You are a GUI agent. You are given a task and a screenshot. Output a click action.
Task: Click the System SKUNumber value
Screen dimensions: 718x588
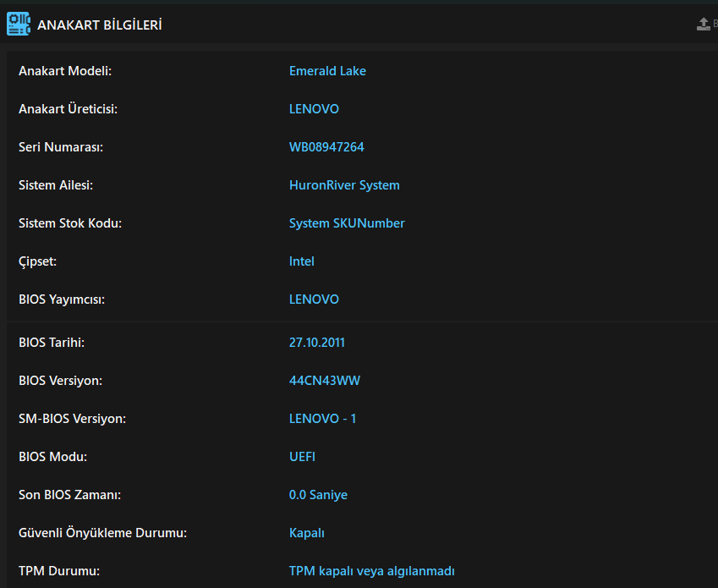(347, 223)
